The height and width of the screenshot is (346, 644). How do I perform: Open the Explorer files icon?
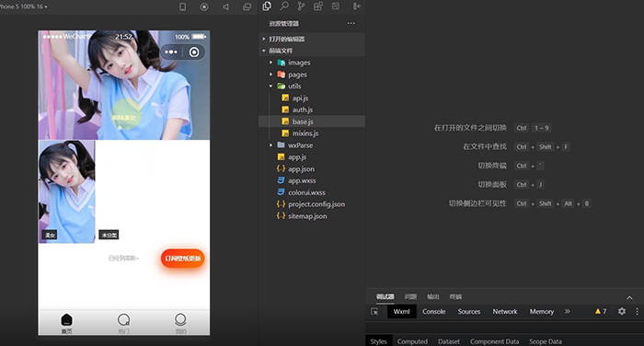click(267, 6)
